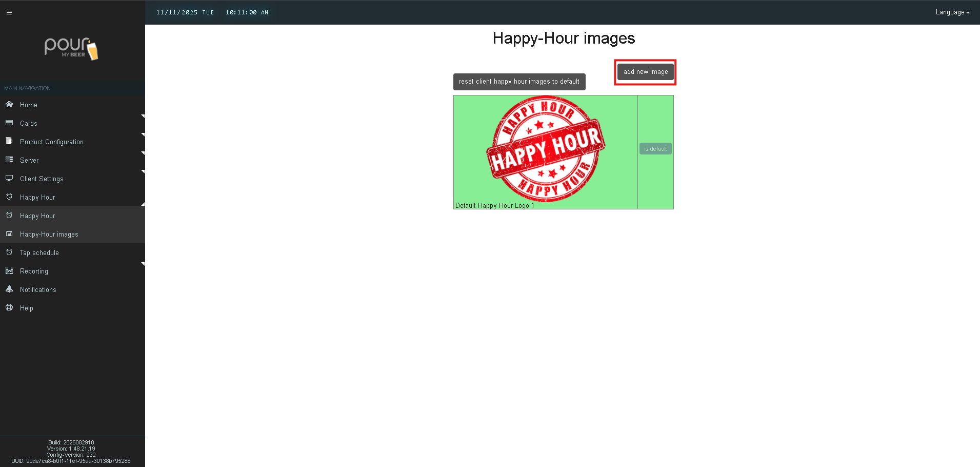980x467 pixels.
Task: Expand the Reporting submenu arrow
Action: point(143,264)
